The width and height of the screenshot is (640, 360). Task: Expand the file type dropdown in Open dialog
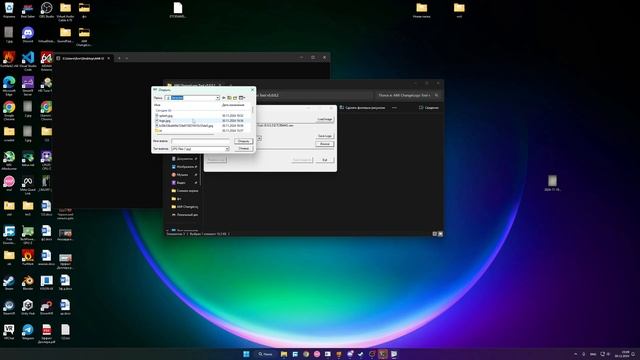(227, 149)
